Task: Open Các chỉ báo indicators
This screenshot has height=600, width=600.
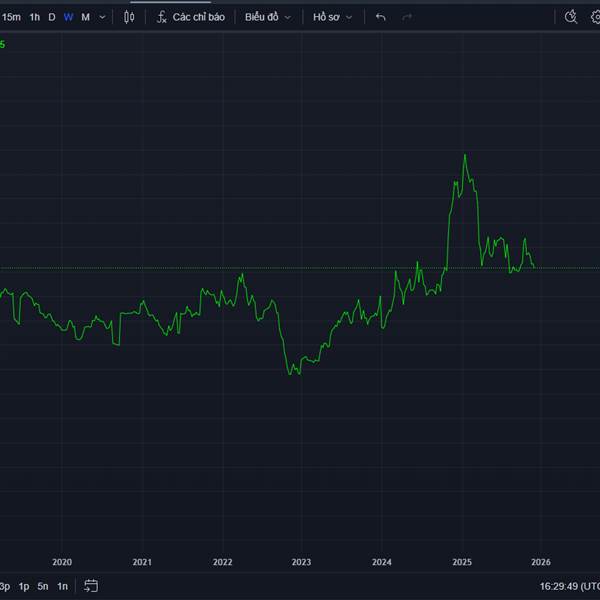Action: coord(198,17)
